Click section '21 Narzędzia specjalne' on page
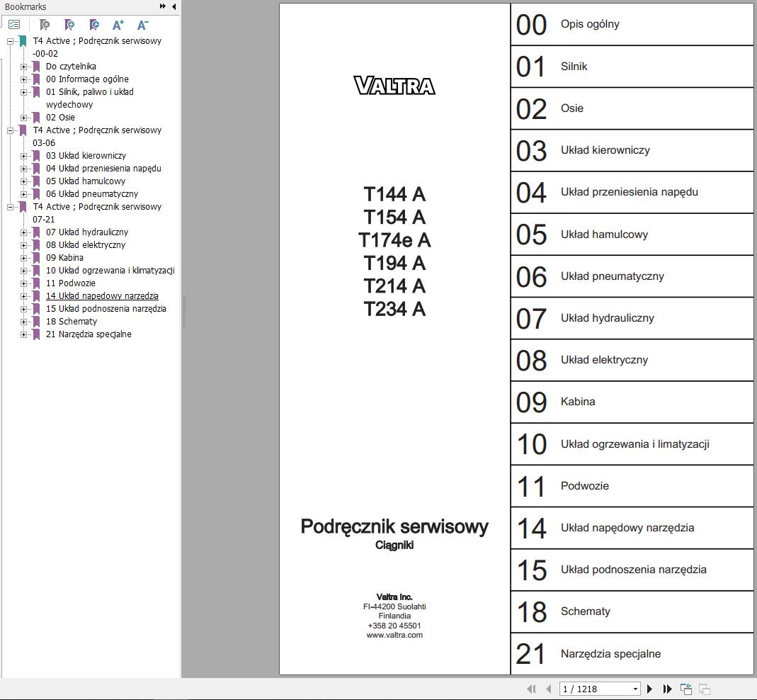Viewport: 757px width, 700px height. click(x=632, y=654)
